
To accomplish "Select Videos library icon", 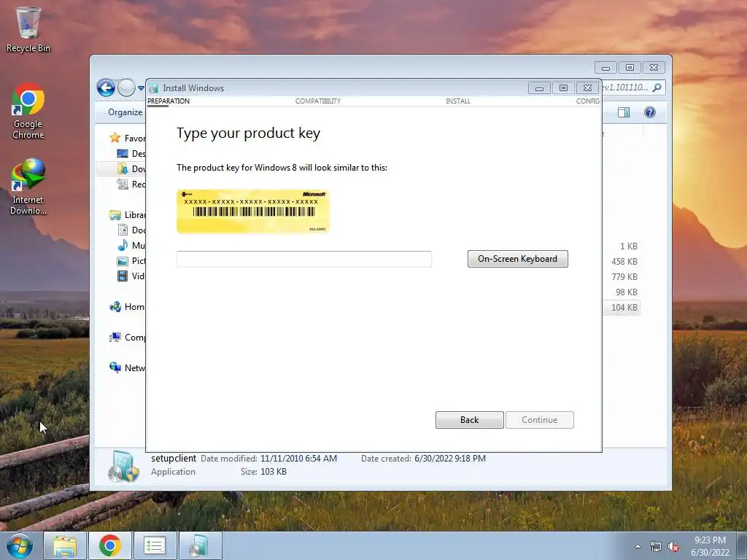I will 123,276.
